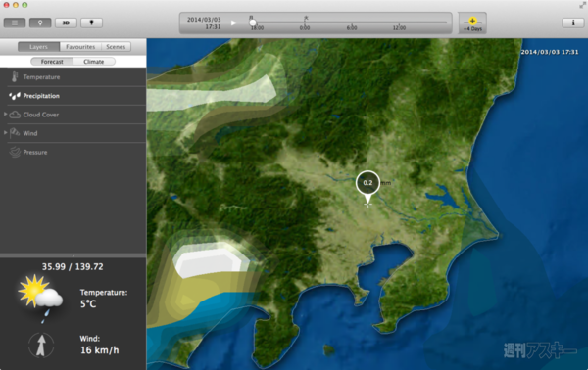Open the info panel button
Screen dimensions: 588x370
pyautogui.click(x=572, y=23)
